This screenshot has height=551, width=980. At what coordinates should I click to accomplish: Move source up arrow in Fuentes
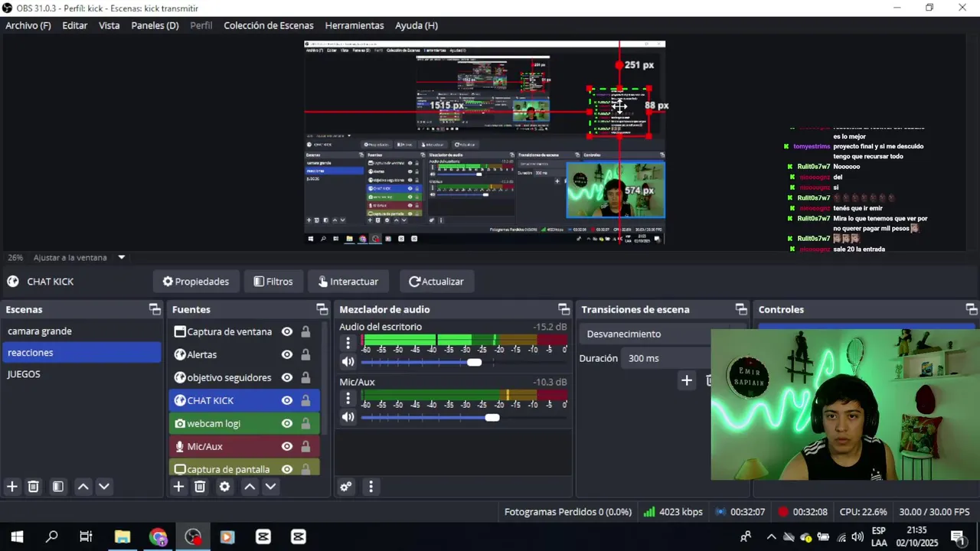pyautogui.click(x=250, y=487)
